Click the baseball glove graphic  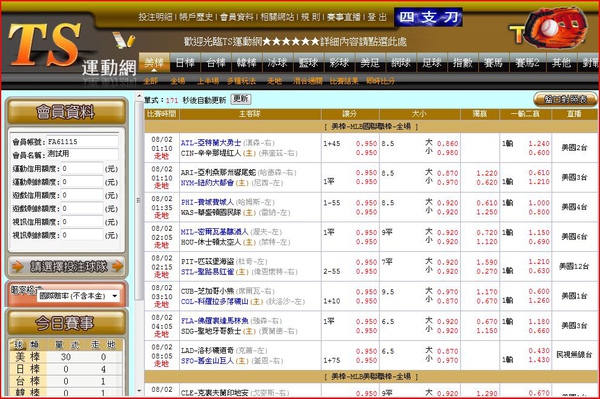click(x=556, y=27)
